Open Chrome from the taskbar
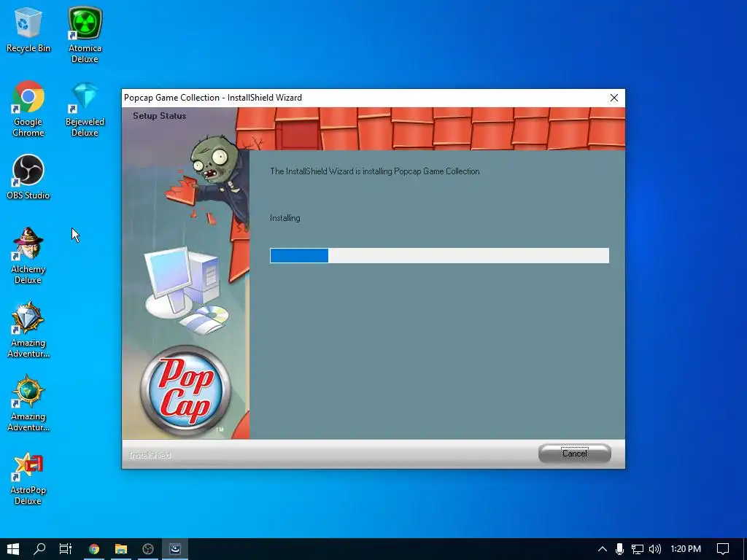Image resolution: width=747 pixels, height=560 pixels. coord(94,549)
